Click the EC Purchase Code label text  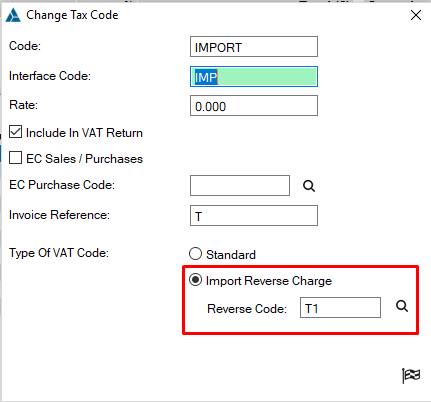pos(62,185)
